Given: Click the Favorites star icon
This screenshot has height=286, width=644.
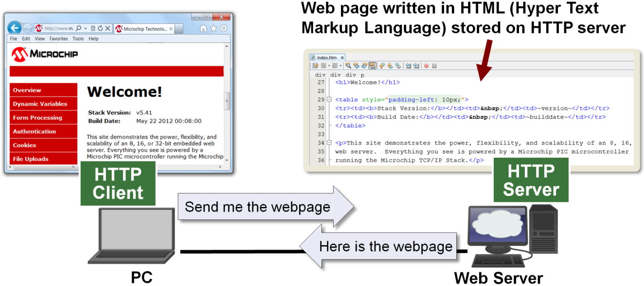Looking at the screenshot, I should pos(213,27).
